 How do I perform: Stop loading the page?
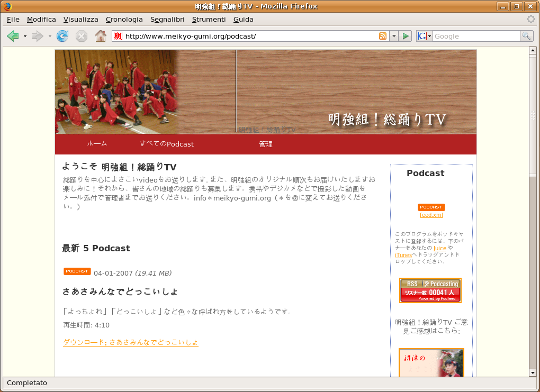point(81,36)
